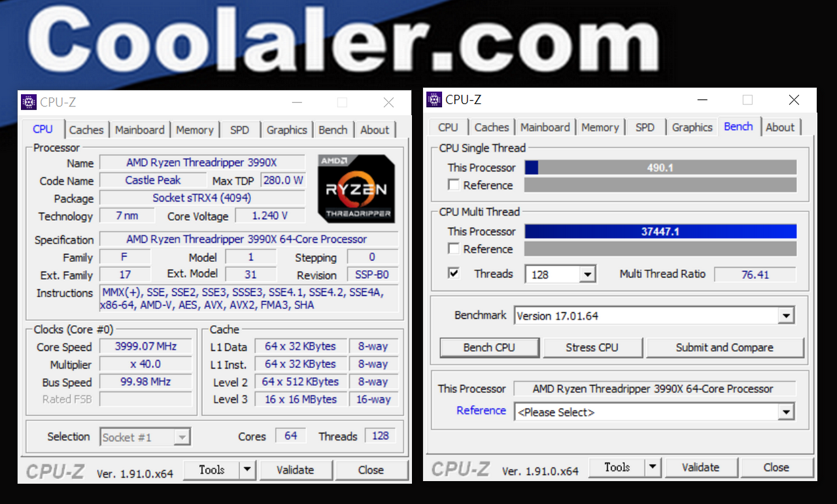
Task: Click the CPU-Z app icon in right window title bar
Action: [434, 99]
